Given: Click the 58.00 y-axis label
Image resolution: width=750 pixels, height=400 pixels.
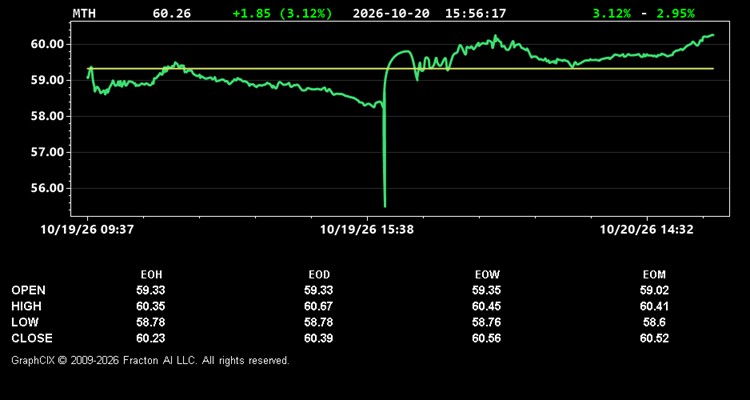Looking at the screenshot, I should (x=47, y=116).
